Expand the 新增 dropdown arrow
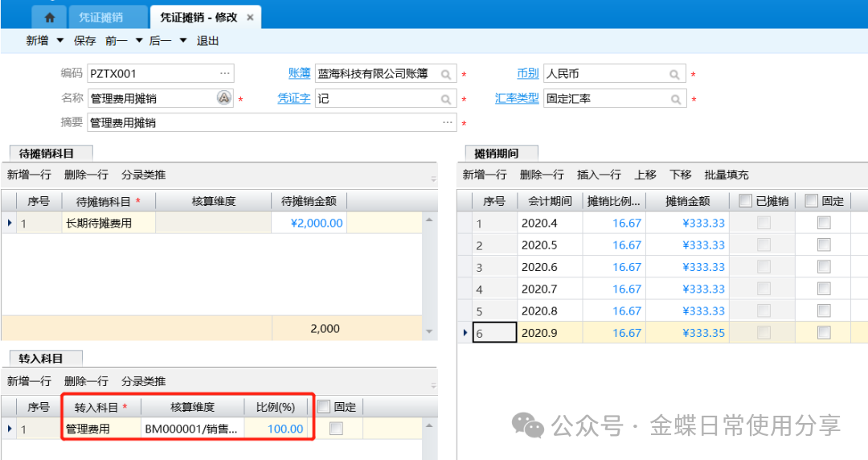The image size is (868, 460). tap(59, 41)
